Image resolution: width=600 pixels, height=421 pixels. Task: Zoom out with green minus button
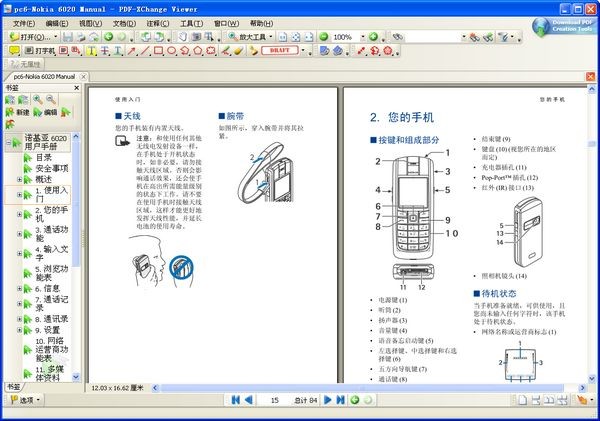tap(324, 37)
